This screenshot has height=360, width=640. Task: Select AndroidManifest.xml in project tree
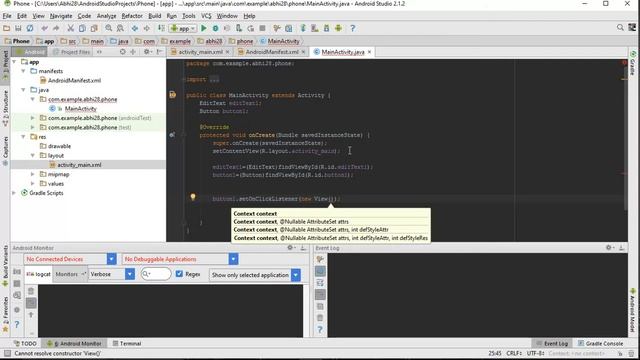(74, 80)
